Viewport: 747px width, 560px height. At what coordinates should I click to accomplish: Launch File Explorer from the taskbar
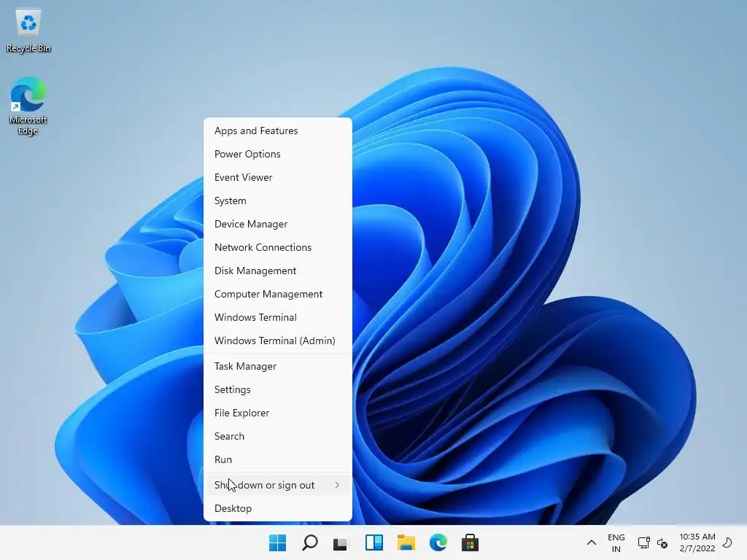coord(406,542)
